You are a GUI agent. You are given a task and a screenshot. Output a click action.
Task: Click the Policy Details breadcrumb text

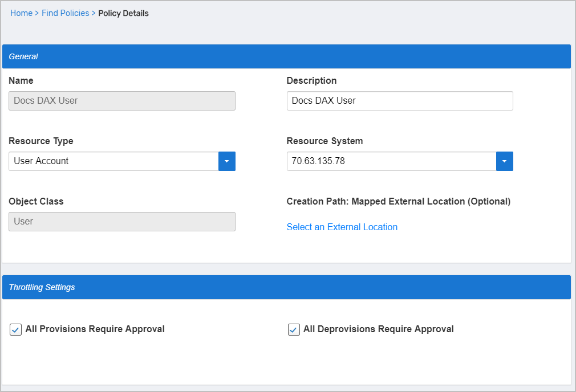tap(123, 13)
